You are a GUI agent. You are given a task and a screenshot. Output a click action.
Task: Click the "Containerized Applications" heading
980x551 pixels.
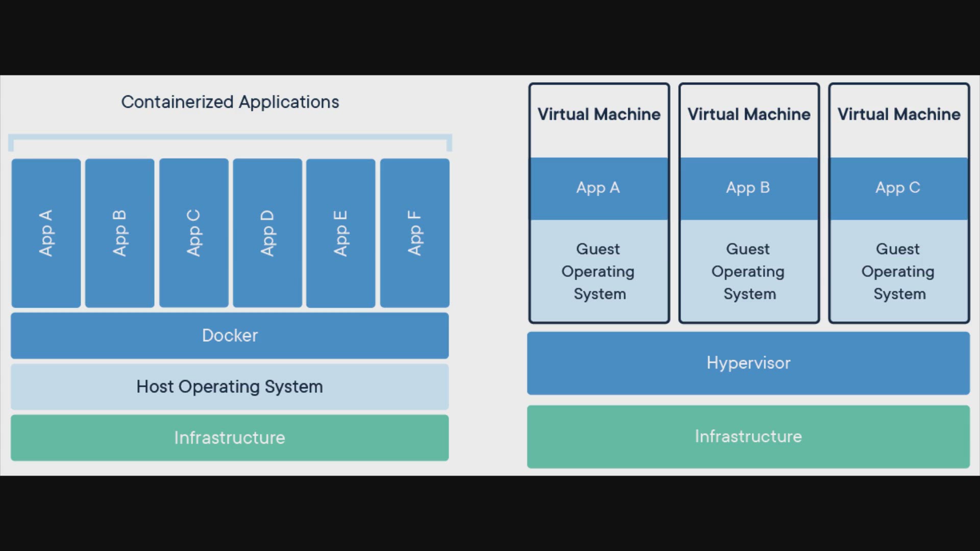tap(230, 102)
